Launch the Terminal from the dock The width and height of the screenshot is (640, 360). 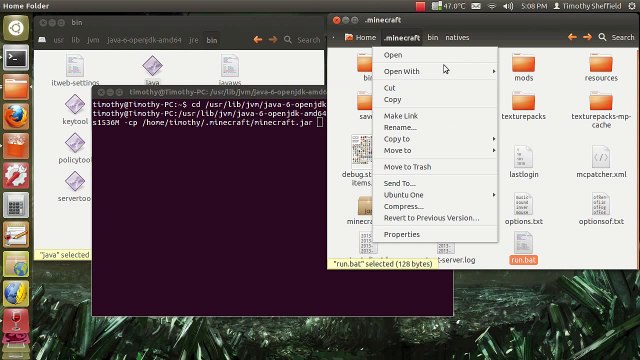coord(16,58)
